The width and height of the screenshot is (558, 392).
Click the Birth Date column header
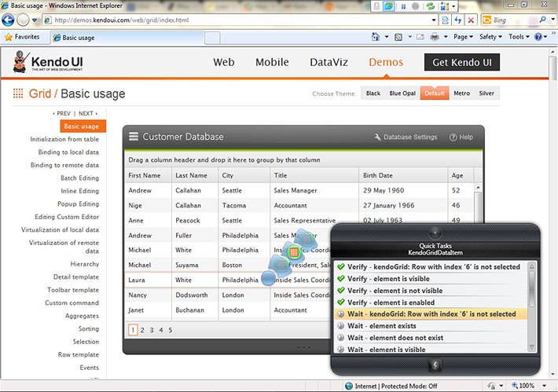[x=403, y=175]
